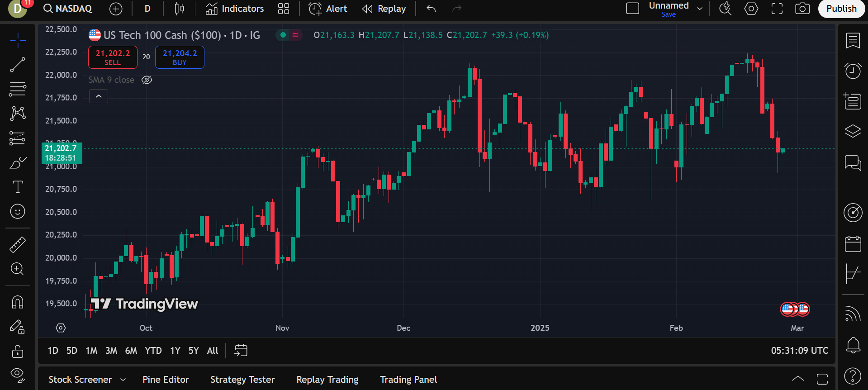Toggle lock all drawings
The width and height of the screenshot is (868, 390).
point(18,351)
